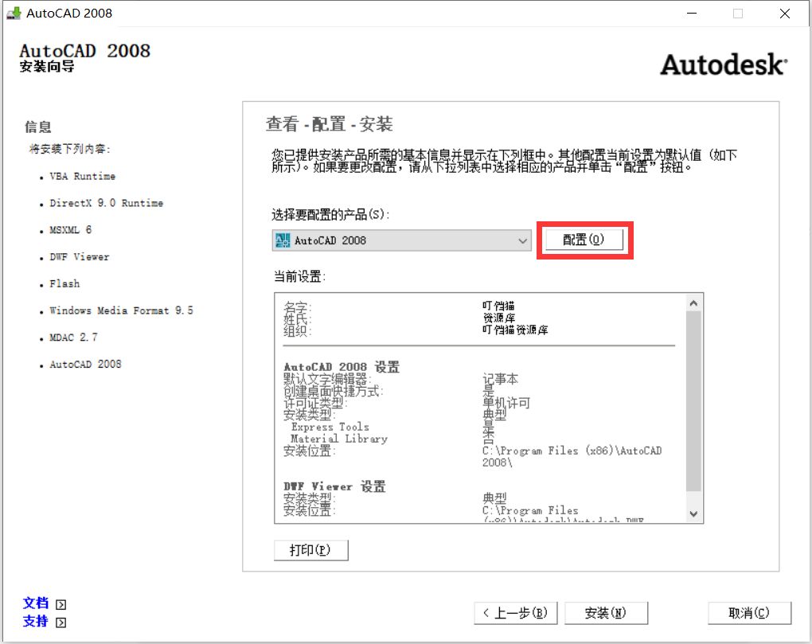Click the 配置(O) configure button
Screen dimensions: 812x644
pos(584,240)
